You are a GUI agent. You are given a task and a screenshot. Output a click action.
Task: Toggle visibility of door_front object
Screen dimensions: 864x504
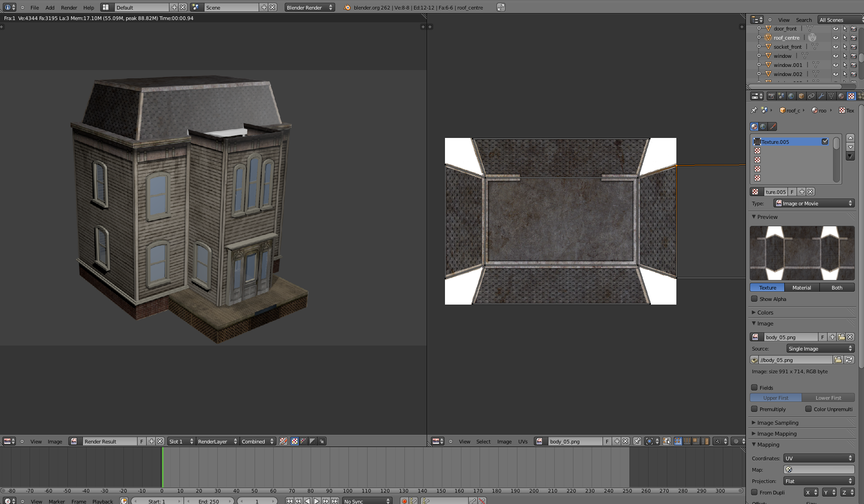(836, 29)
